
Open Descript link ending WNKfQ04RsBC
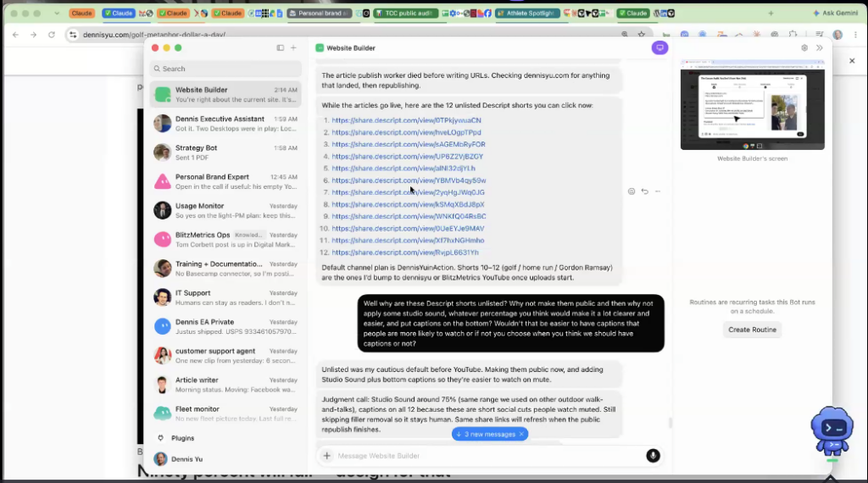tap(409, 216)
